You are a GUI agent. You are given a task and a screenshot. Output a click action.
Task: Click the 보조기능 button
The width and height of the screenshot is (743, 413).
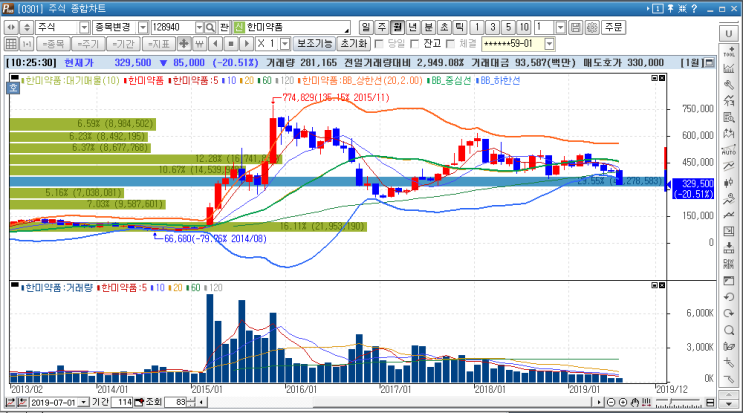(314, 44)
